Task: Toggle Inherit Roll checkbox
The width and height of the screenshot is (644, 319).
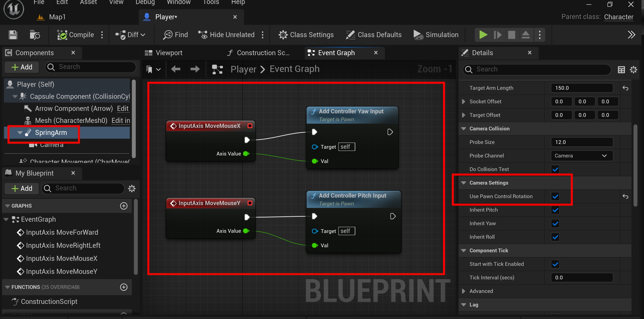Action: (x=555, y=237)
